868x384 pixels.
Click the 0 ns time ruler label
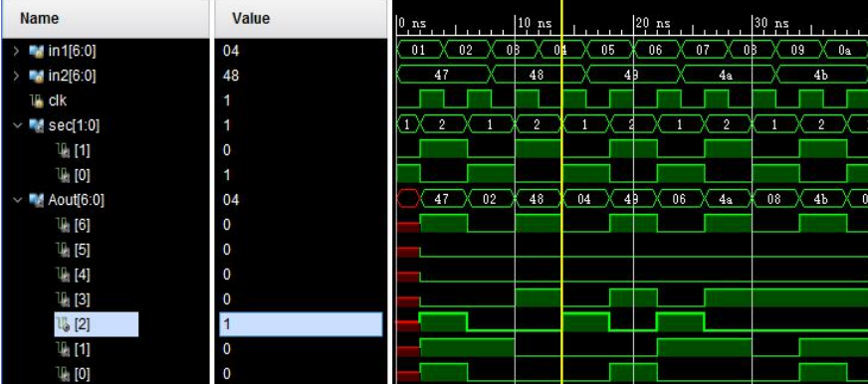412,24
